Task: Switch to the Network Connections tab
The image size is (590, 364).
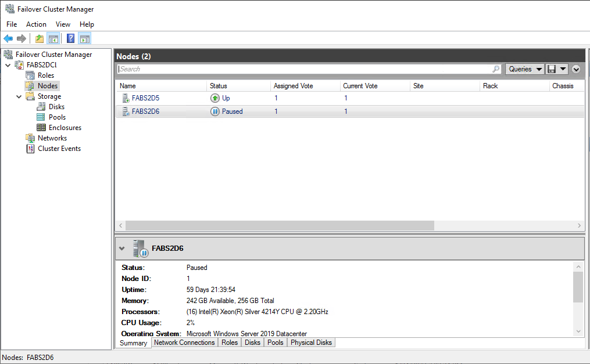Action: coord(184,343)
